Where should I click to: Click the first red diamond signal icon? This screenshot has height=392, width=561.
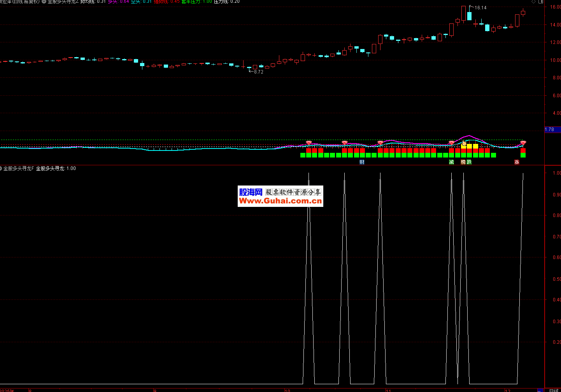[x=309, y=143]
